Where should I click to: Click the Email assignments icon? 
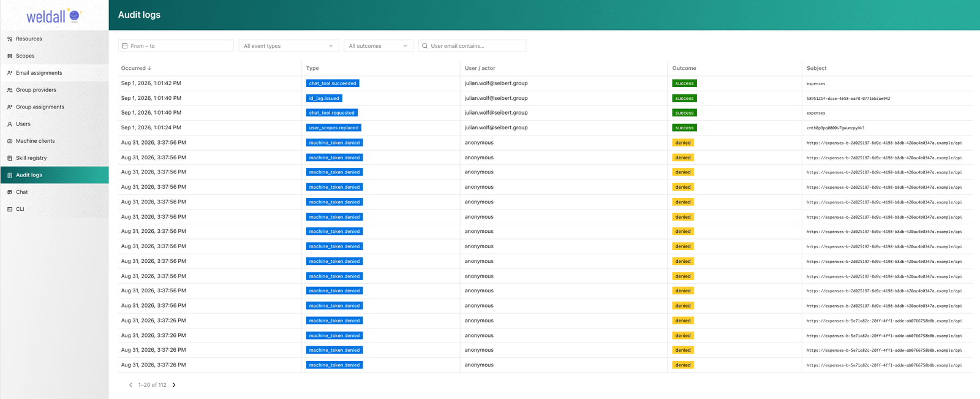click(10, 73)
